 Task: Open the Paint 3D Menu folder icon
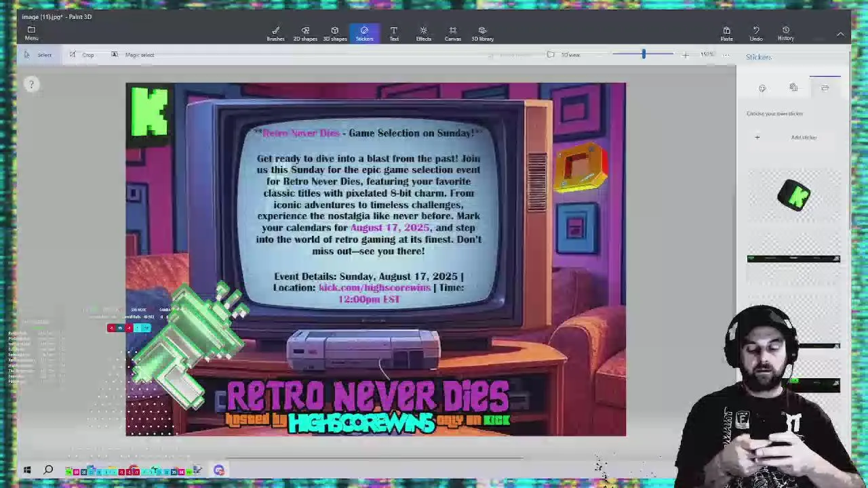coord(31,33)
